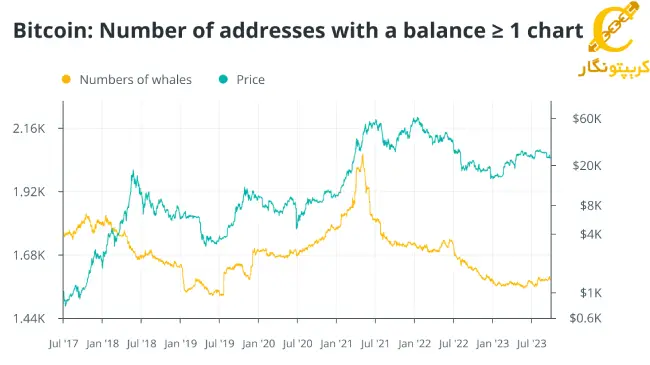Select the Jul '17 x-axis label

tap(63, 343)
